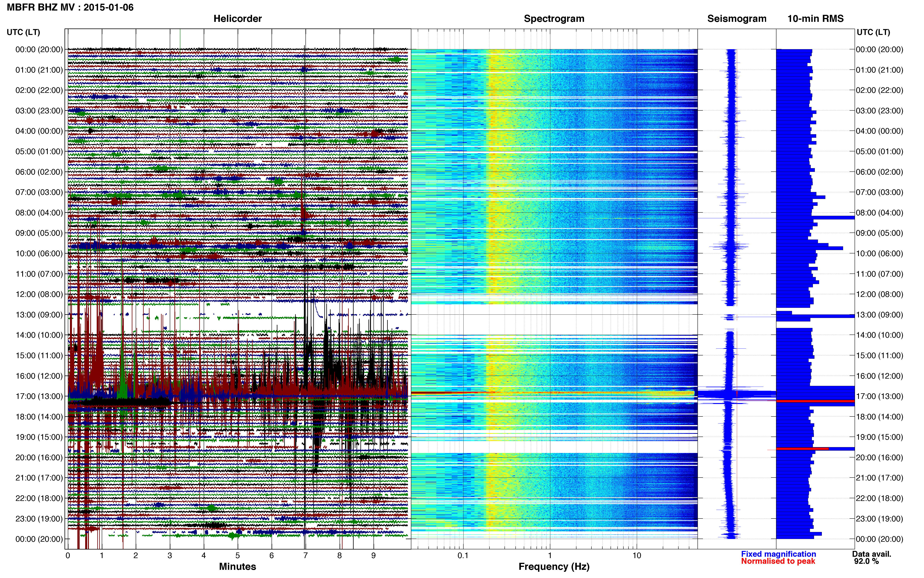
Task: Click the left-axis '23:00 (19:00)' time label
Action: [x=39, y=519]
